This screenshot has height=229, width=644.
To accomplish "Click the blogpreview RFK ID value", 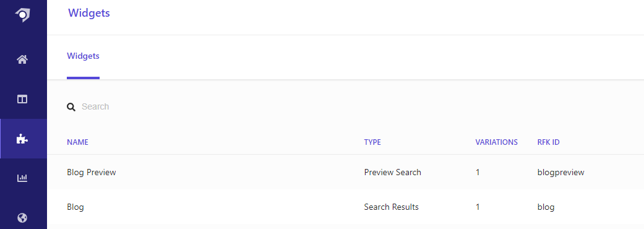I will (x=560, y=173).
